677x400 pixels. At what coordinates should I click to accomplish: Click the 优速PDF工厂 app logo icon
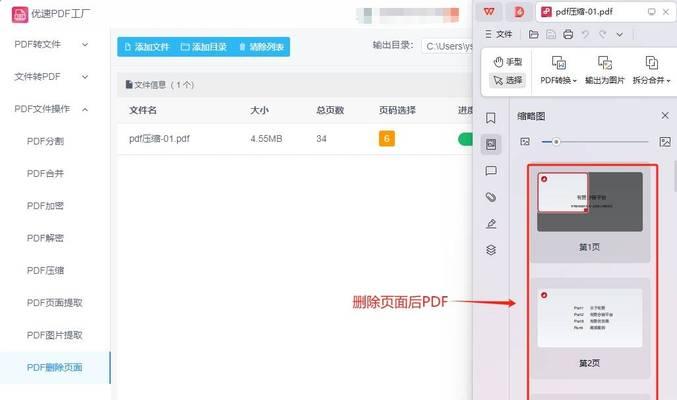[x=19, y=14]
